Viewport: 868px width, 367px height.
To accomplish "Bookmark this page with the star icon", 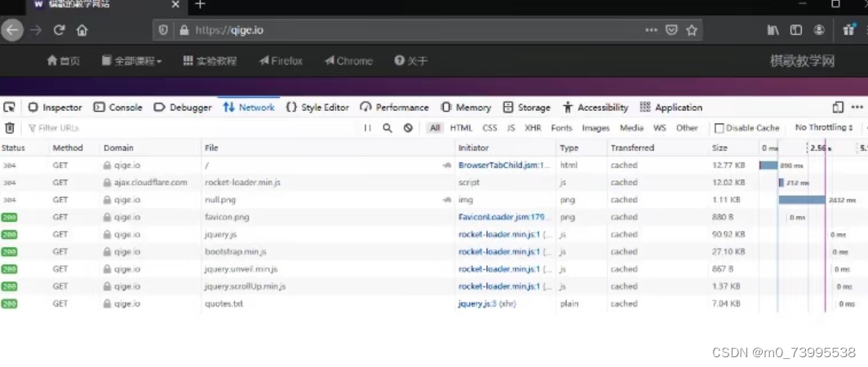I will click(x=692, y=30).
